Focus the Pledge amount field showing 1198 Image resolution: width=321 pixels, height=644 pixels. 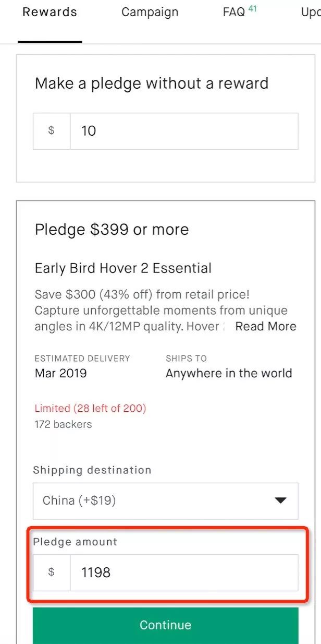pyautogui.click(x=183, y=573)
